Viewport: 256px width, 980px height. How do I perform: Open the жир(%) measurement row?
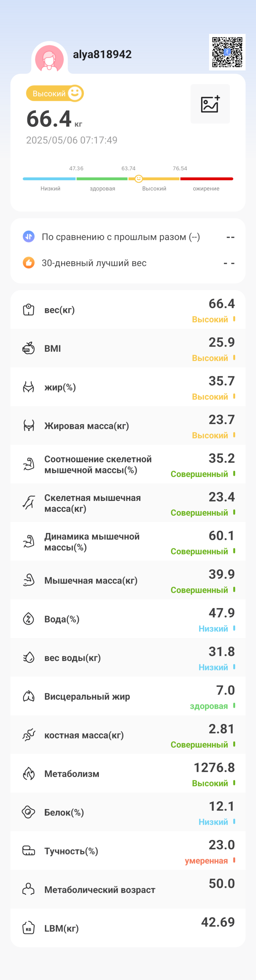tap(128, 387)
